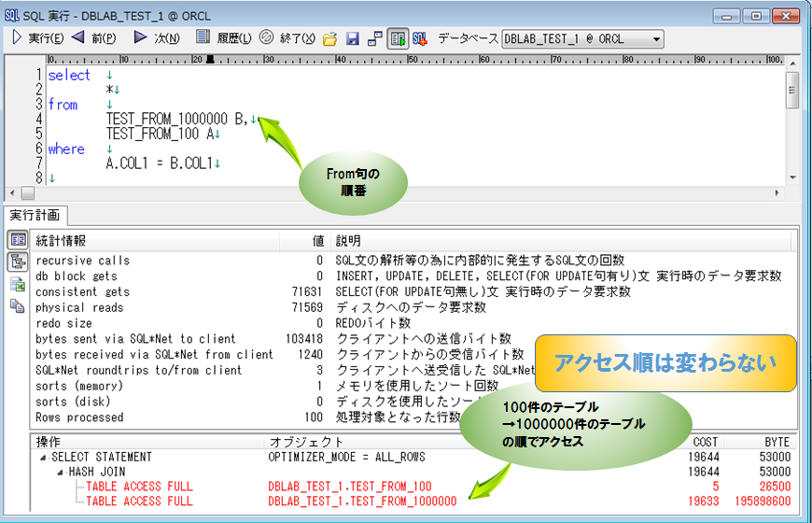
Task: Open the 履歴(L) history list
Action: pyautogui.click(x=224, y=38)
